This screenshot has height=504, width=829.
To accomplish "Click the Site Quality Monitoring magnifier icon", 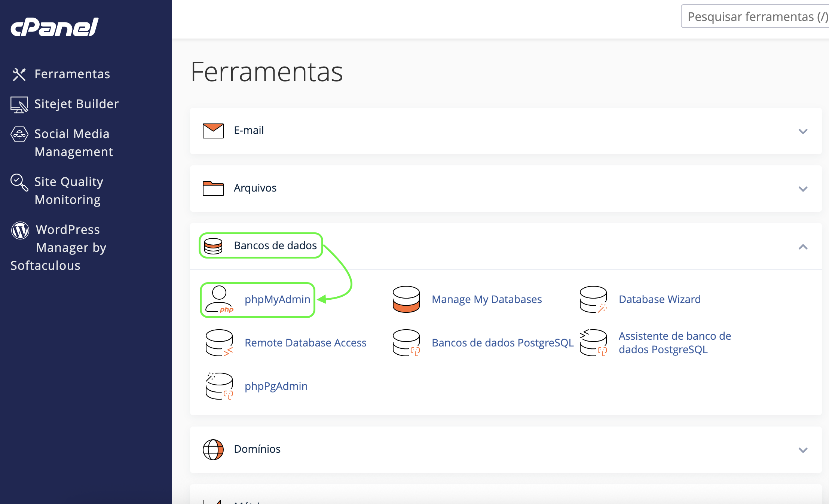I will (x=19, y=182).
